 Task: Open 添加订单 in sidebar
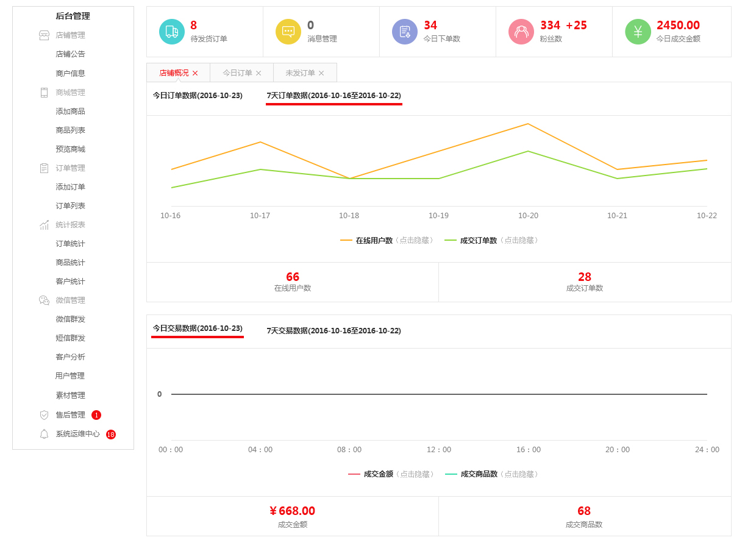(x=70, y=187)
